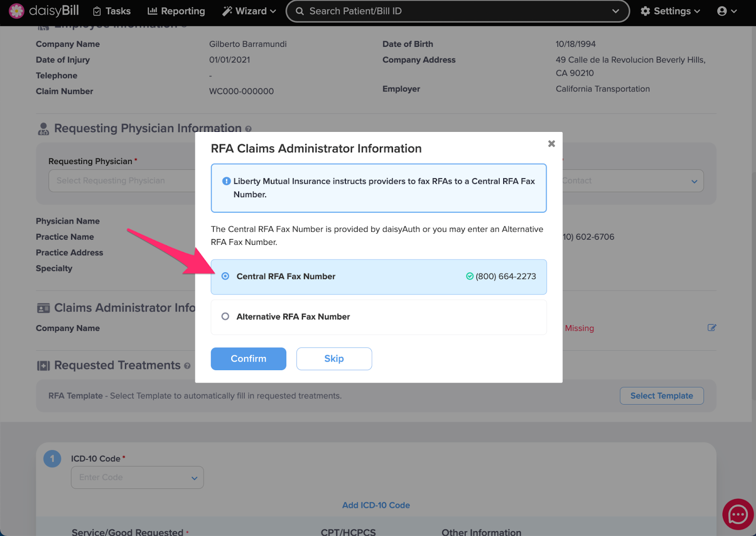
Task: Open the user account menu icon
Action: 727,11
